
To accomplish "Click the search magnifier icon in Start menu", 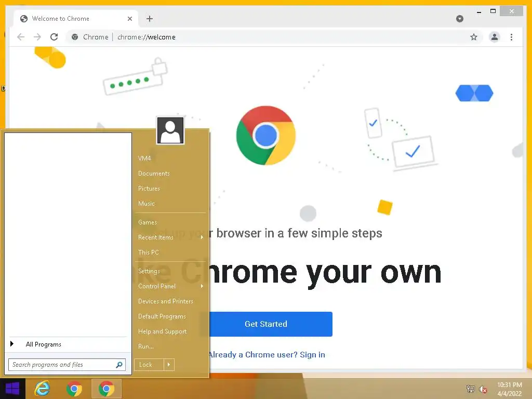I will click(119, 365).
